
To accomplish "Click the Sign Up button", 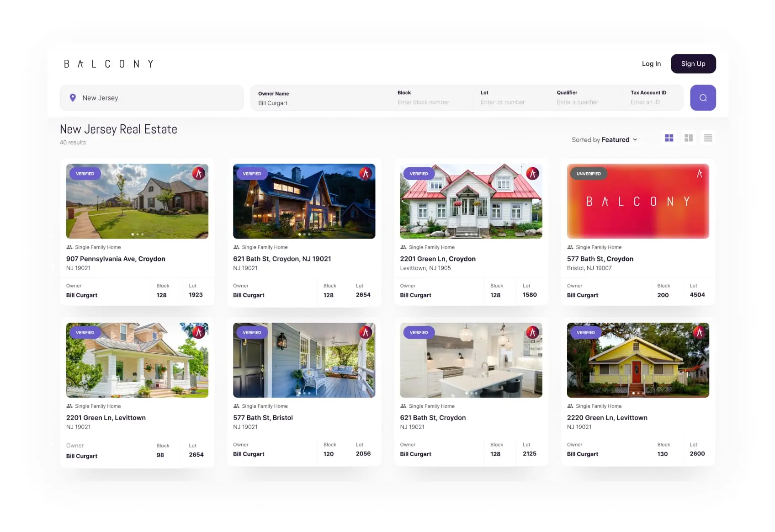I will click(693, 64).
